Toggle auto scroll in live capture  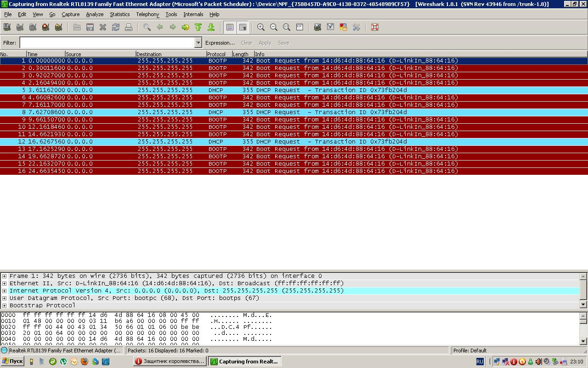[243, 27]
